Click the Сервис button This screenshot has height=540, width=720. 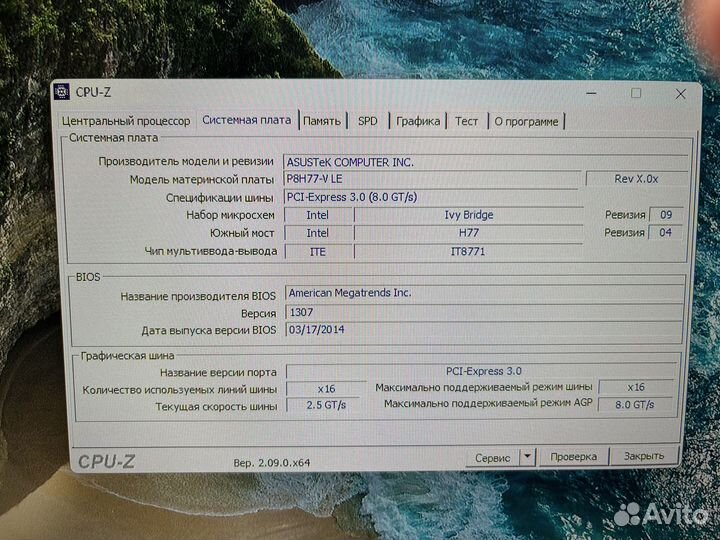pyautogui.click(x=492, y=457)
